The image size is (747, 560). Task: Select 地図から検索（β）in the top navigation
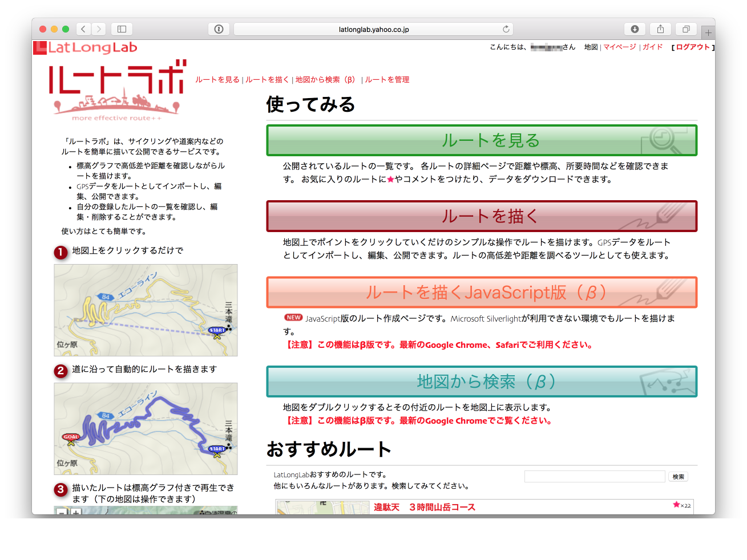tap(325, 80)
